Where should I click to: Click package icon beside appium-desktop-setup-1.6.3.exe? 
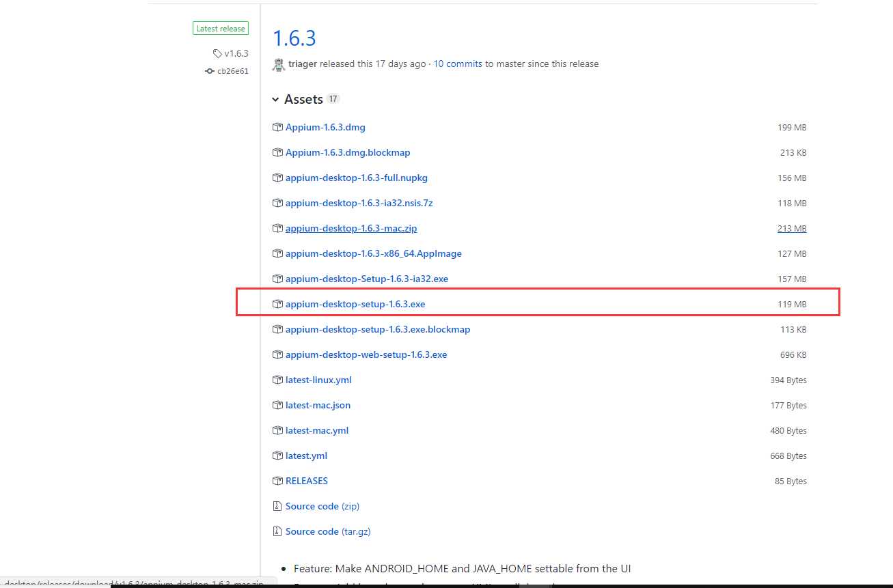tap(277, 305)
